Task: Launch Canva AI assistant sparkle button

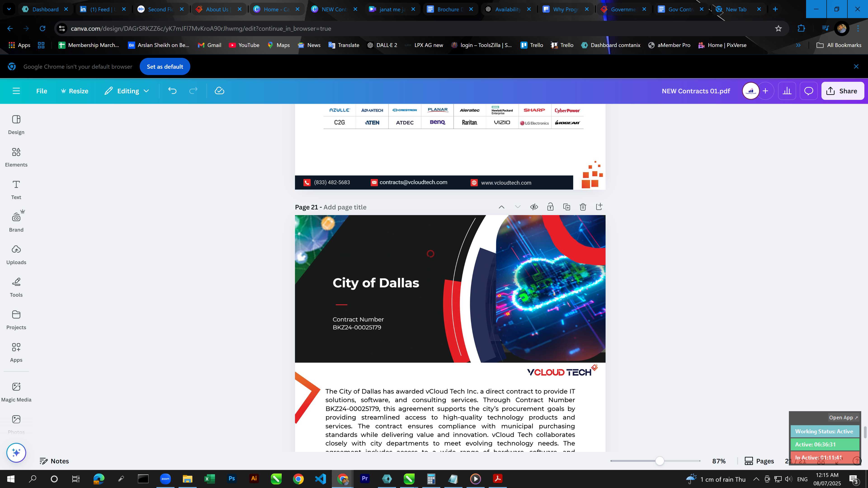Action: (16, 452)
